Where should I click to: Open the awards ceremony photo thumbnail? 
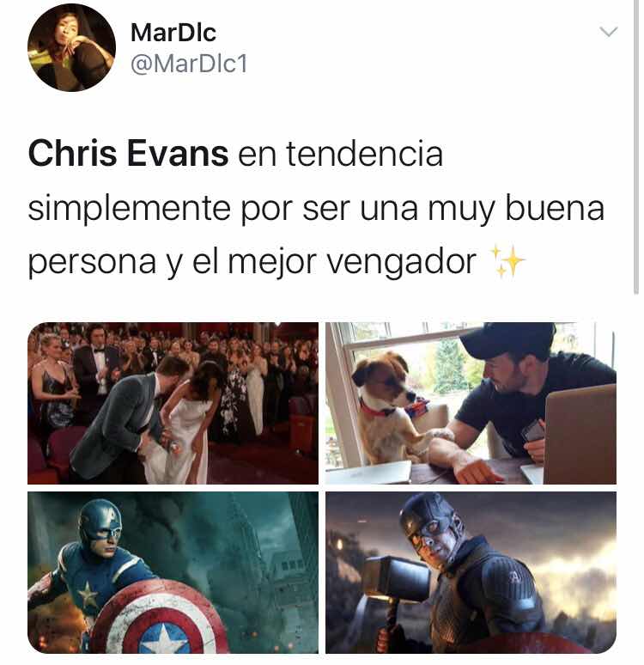coord(173,403)
